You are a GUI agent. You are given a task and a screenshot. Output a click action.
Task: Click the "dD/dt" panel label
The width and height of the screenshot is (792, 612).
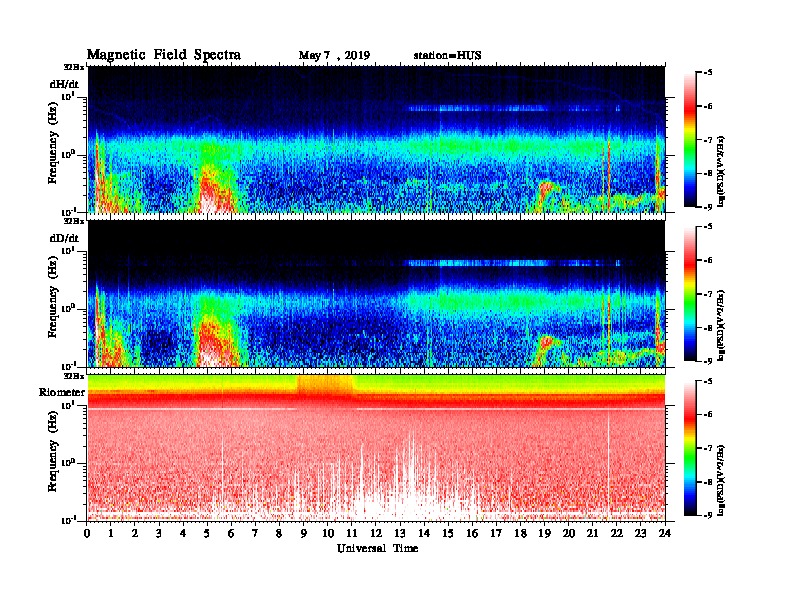coord(64,238)
